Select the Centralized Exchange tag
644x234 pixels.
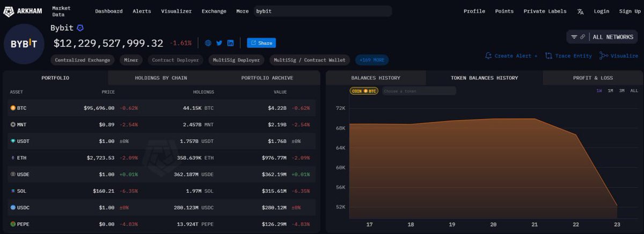point(83,60)
